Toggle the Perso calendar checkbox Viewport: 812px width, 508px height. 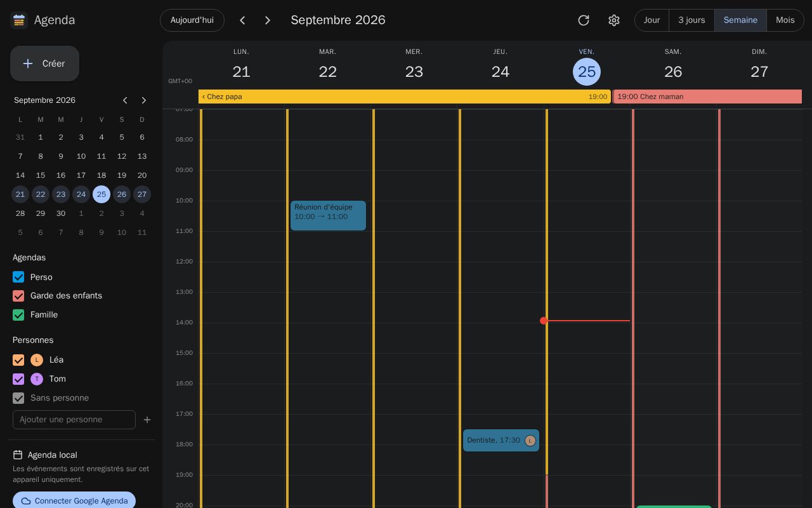point(18,277)
